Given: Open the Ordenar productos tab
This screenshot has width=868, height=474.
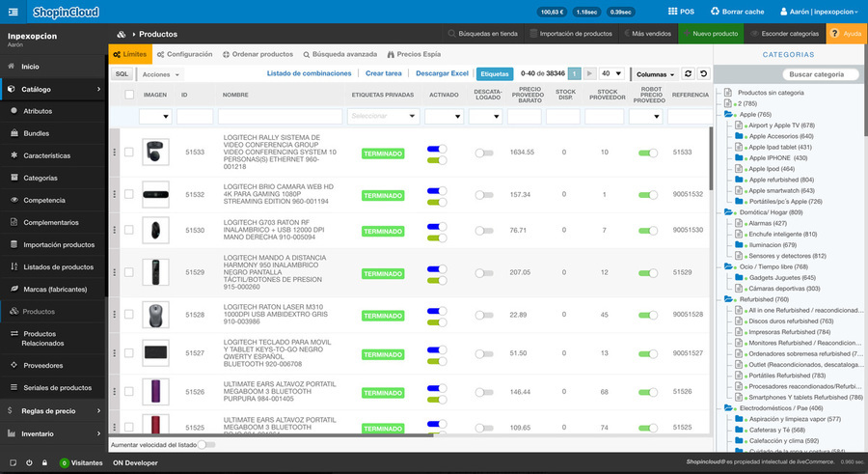Looking at the screenshot, I should pos(258,54).
